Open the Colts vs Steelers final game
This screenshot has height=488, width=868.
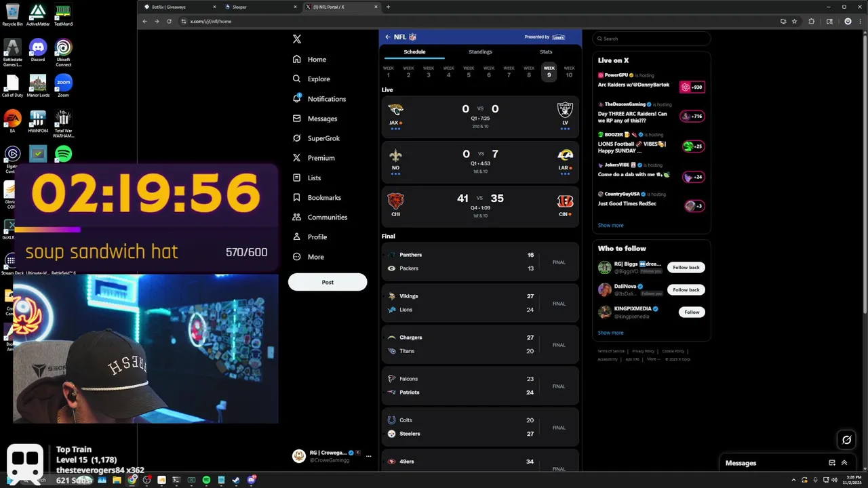[480, 427]
